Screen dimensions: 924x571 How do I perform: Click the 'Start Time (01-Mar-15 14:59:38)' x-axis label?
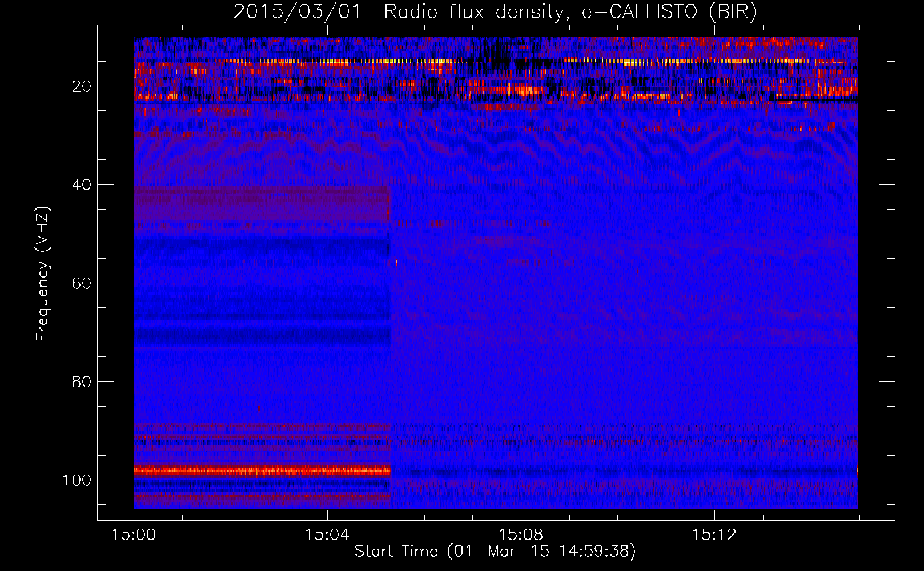(495, 552)
